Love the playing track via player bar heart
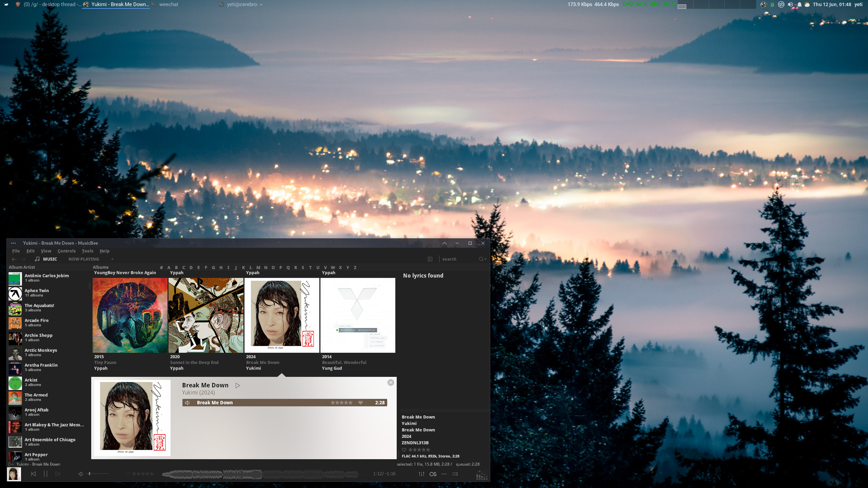 point(128,474)
